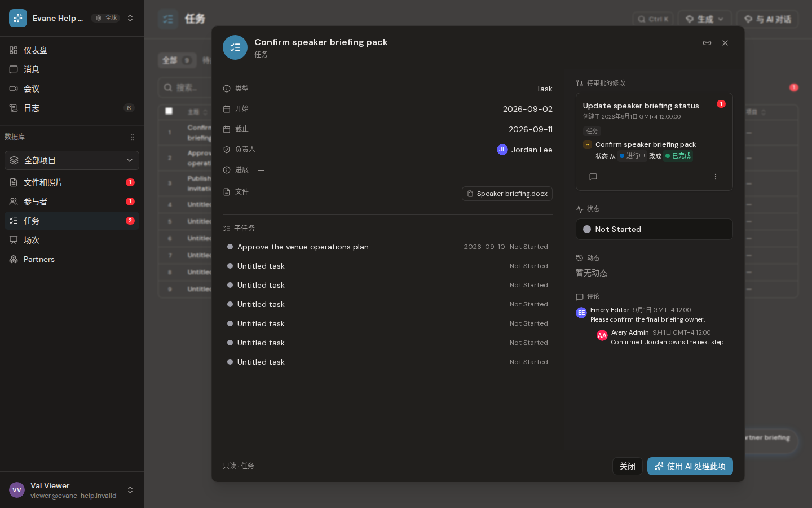Image resolution: width=812 pixels, height=508 pixels.
Task: Open the comment icon on pending change card
Action: click(x=593, y=177)
